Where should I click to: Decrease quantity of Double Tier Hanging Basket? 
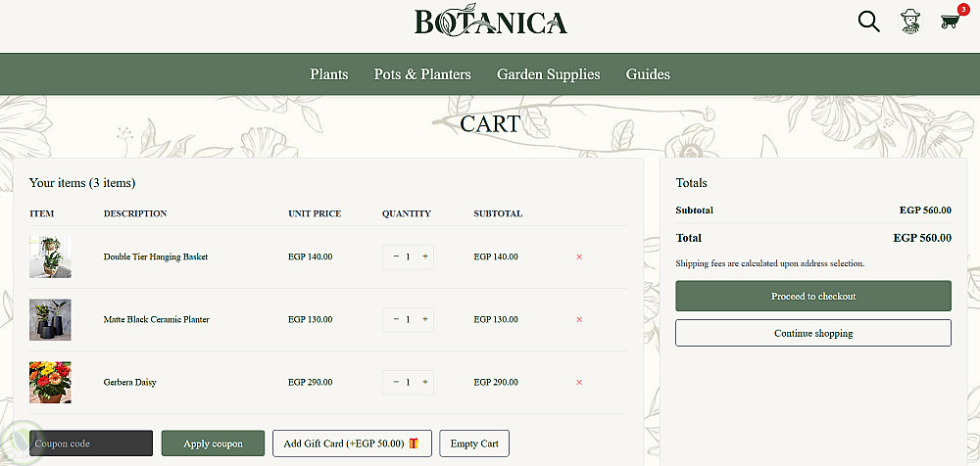click(x=396, y=256)
